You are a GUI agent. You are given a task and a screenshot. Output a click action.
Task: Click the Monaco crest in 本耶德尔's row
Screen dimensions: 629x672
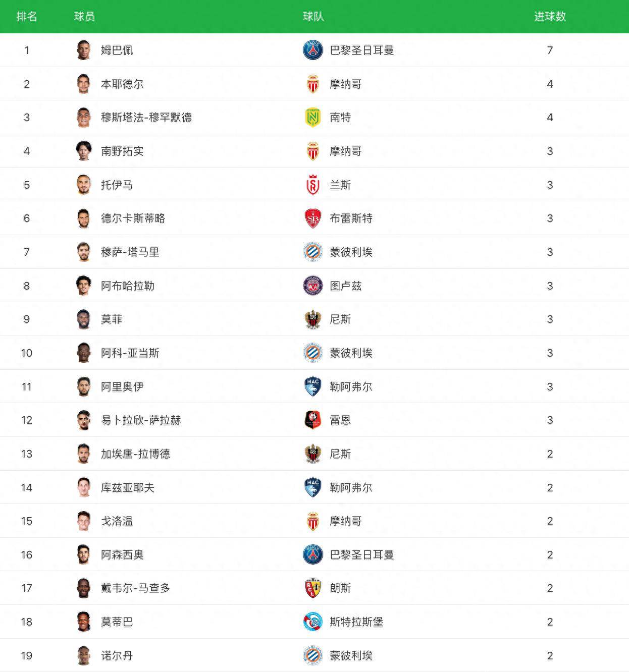coord(312,84)
